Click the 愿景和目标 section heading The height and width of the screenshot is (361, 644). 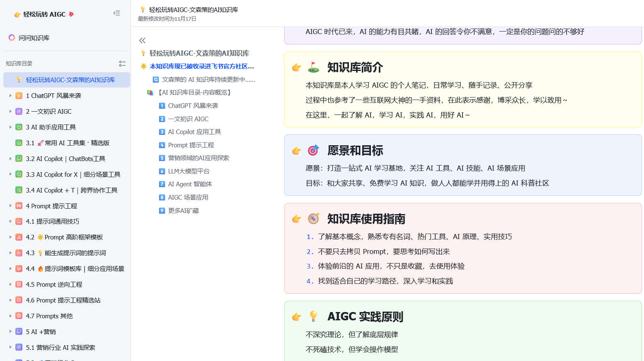click(355, 150)
